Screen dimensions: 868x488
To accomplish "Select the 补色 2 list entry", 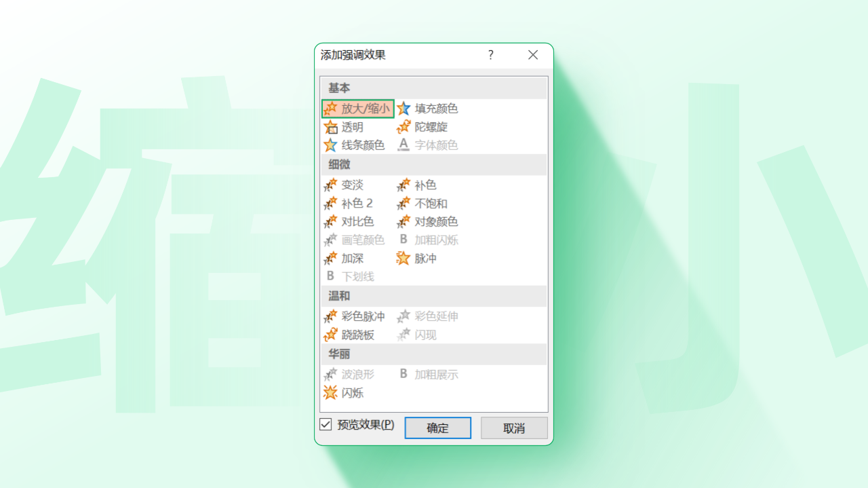I will tap(349, 204).
